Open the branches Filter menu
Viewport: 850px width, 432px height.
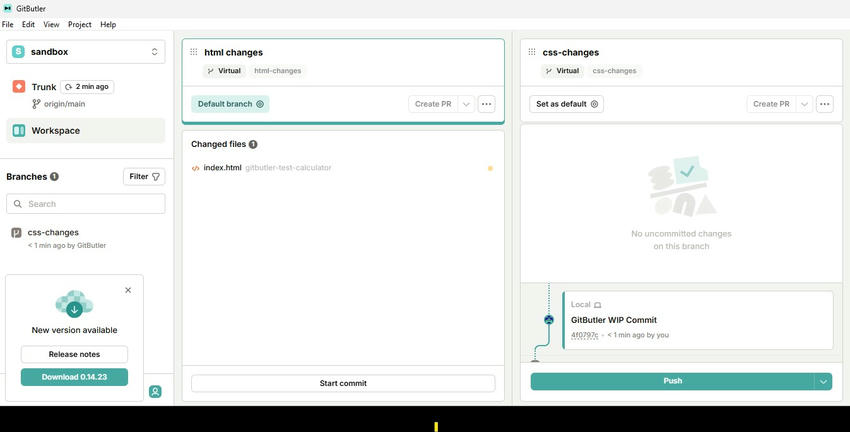click(x=144, y=177)
